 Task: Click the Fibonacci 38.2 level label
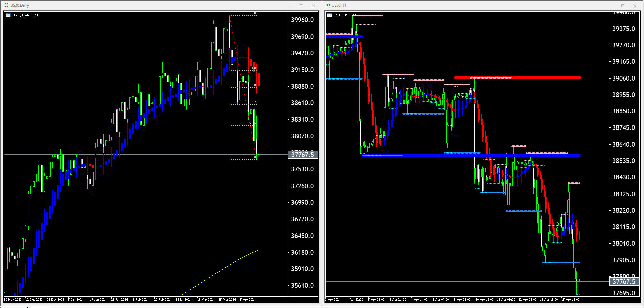tap(253, 102)
